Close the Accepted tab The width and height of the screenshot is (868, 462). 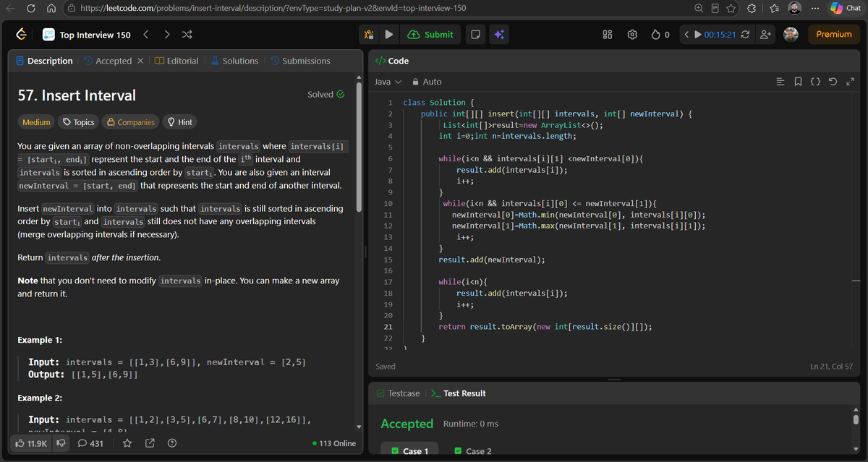pyautogui.click(x=140, y=61)
